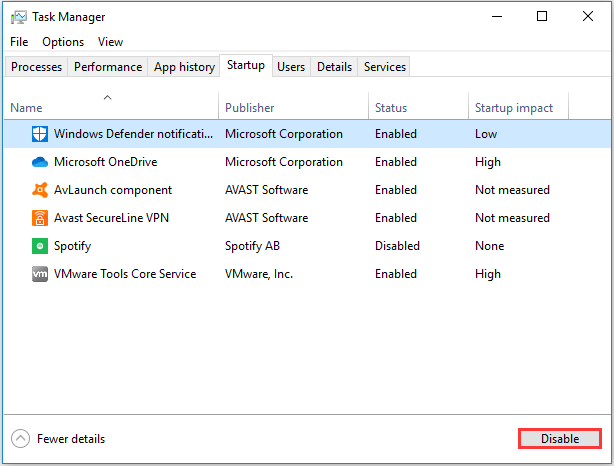Click Enabled status in Windows Defender row
The width and height of the screenshot is (614, 466).
(395, 134)
